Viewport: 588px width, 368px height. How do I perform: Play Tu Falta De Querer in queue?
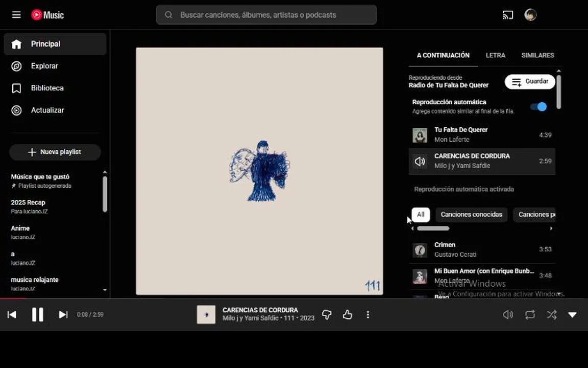pyautogui.click(x=482, y=135)
